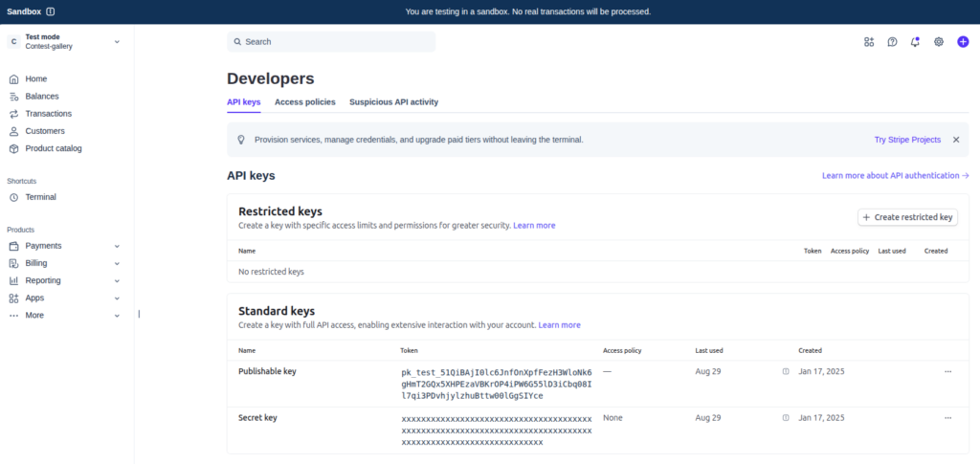The image size is (980, 464).
Task: Open the settings gear icon
Action: (939, 42)
